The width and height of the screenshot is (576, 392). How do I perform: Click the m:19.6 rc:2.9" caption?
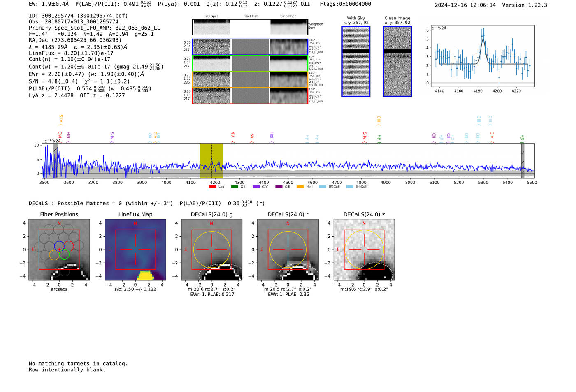(x=364, y=289)
